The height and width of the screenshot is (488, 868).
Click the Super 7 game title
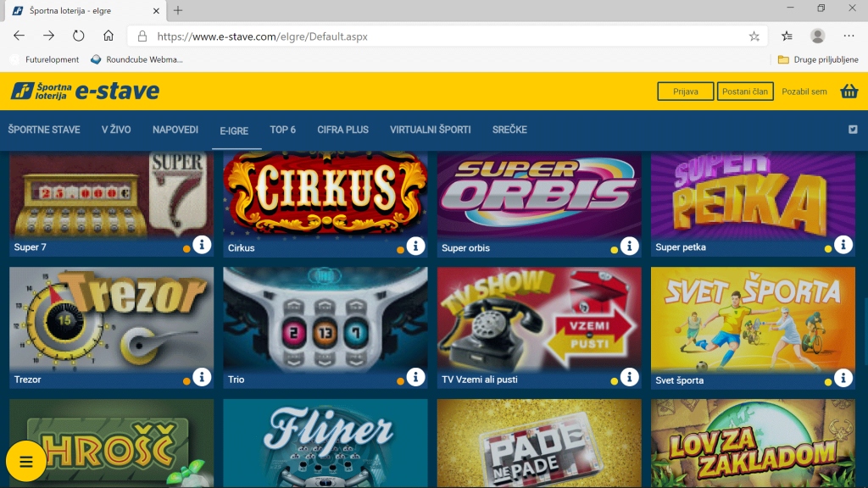pyautogui.click(x=30, y=247)
